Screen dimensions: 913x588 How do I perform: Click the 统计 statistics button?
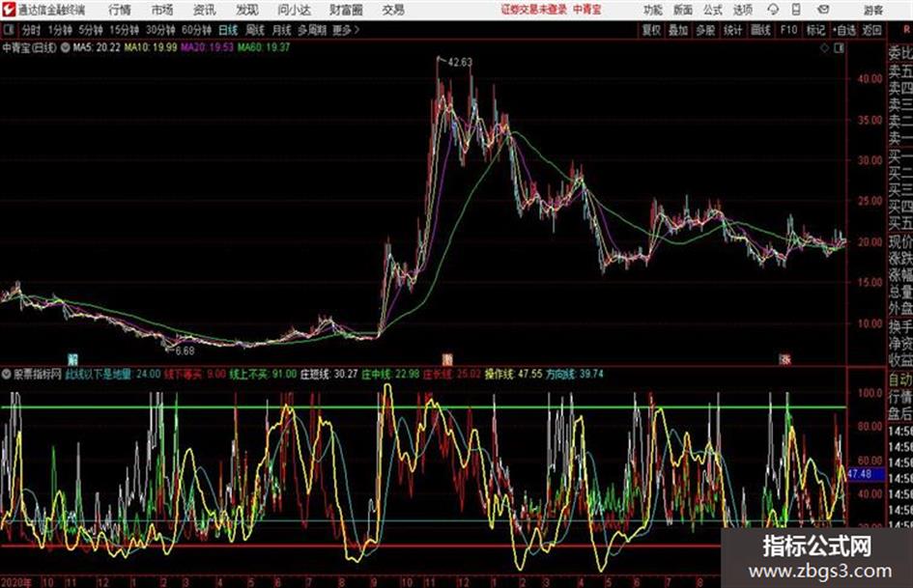[732, 30]
